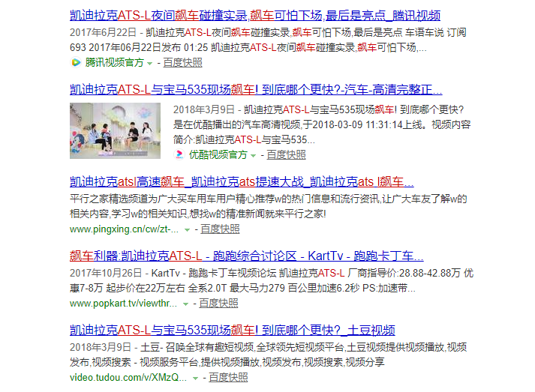Open www.pingxing.cn/cw/zt- URL link

coord(124,229)
